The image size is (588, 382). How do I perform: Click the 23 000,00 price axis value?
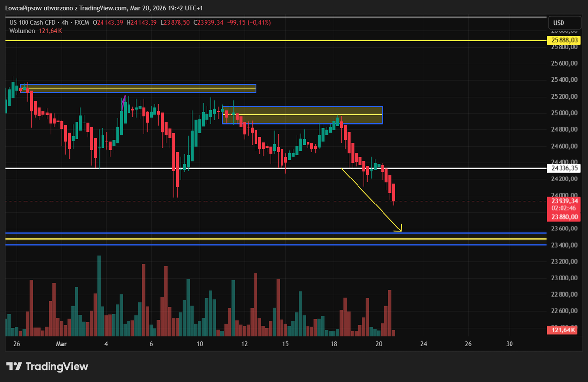(564, 278)
